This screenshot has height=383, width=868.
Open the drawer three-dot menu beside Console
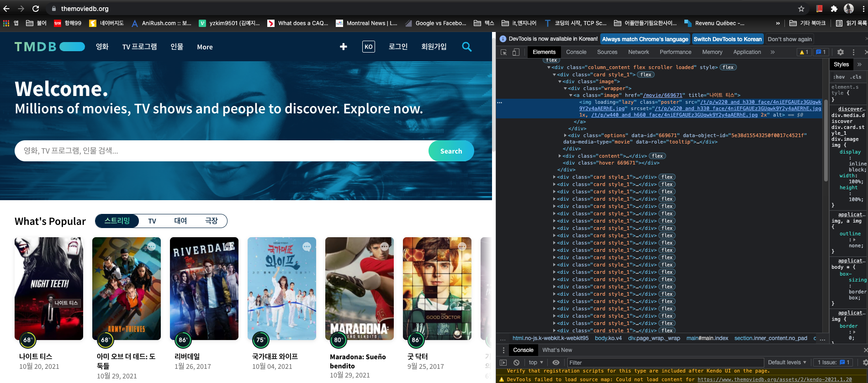[x=503, y=350]
